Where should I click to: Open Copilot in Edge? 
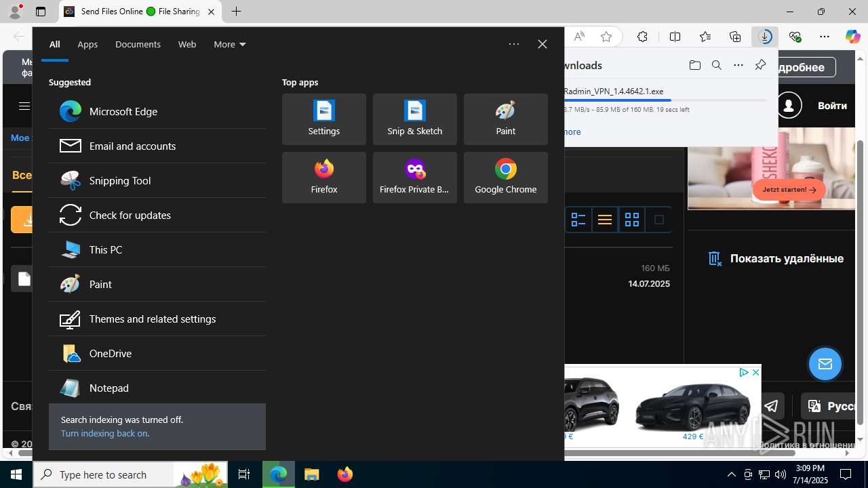click(x=852, y=37)
